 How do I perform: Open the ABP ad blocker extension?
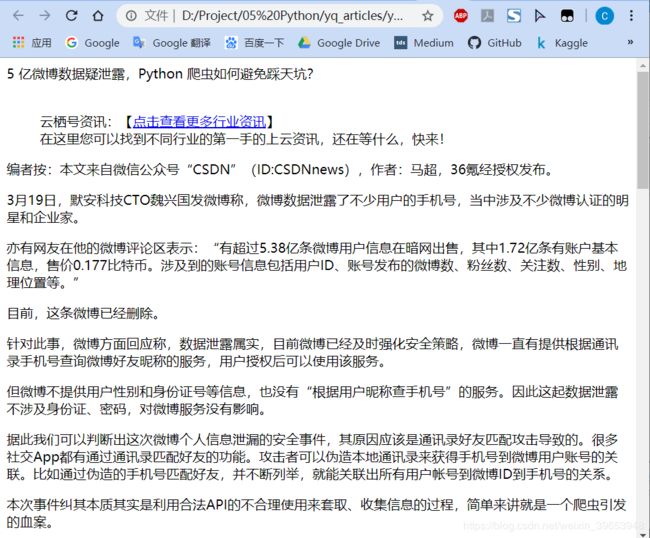coord(461,16)
